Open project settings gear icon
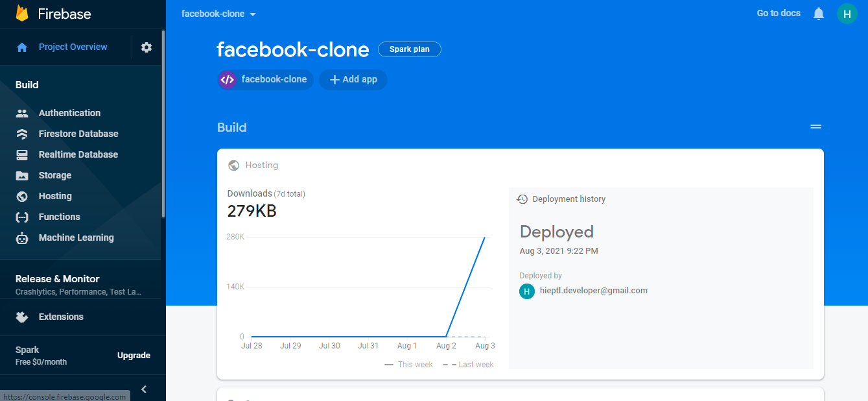Image resolution: width=868 pixels, height=401 pixels. (147, 47)
